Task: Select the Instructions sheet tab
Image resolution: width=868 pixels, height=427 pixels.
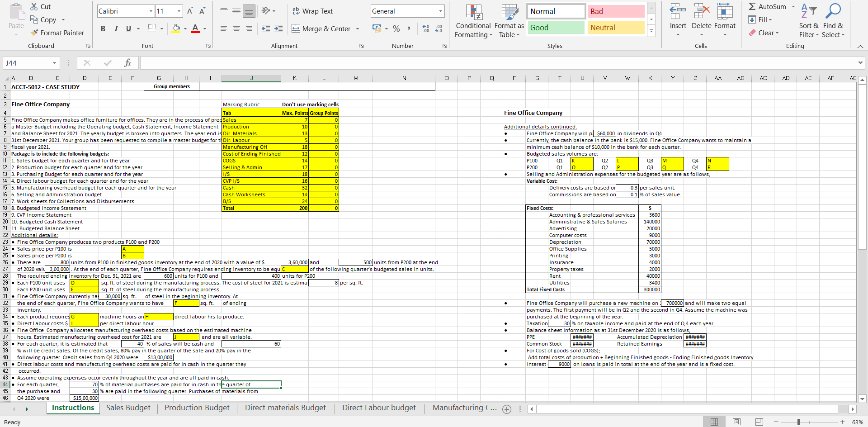Action: (x=73, y=408)
